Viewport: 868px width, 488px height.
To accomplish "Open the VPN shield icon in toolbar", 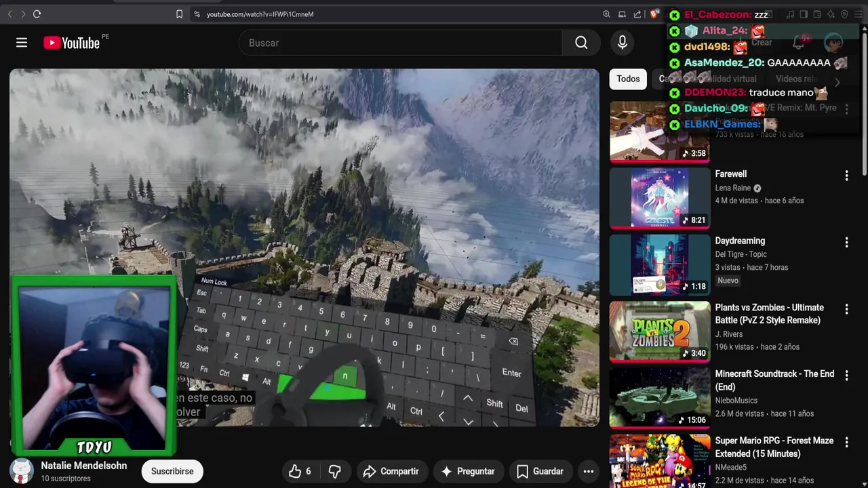I will (x=844, y=14).
